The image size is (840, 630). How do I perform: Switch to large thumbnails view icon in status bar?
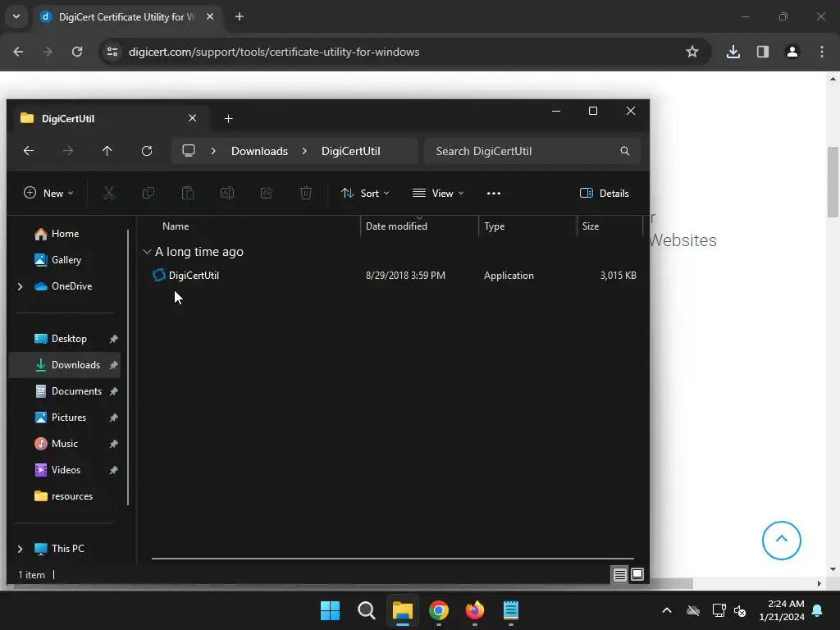coord(637,575)
